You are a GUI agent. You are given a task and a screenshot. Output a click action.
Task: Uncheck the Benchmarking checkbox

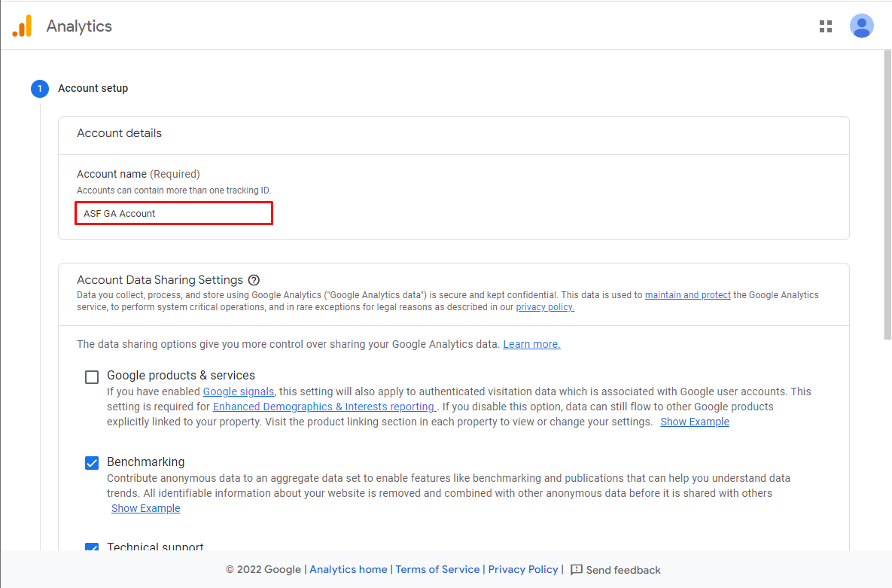pyautogui.click(x=92, y=463)
